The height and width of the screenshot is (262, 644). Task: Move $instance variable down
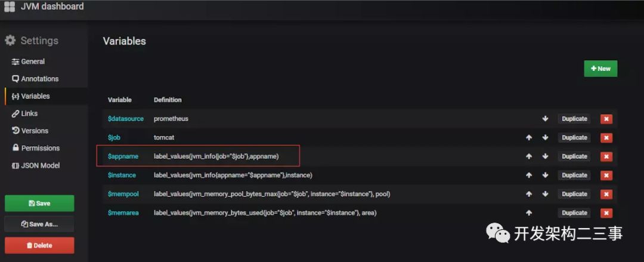pyautogui.click(x=545, y=175)
